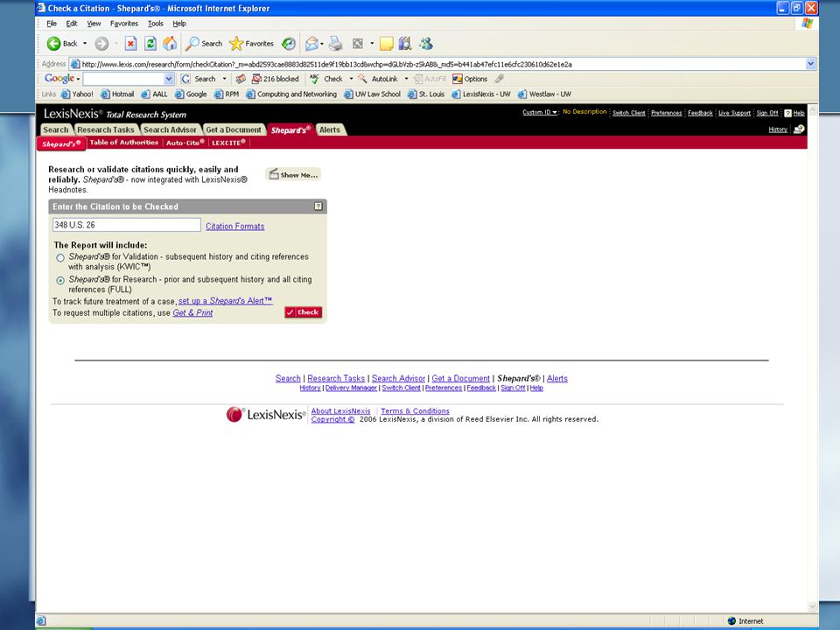The width and height of the screenshot is (840, 630).
Task: Select Shepard's for Research (FULL) option
Action: tap(60, 280)
